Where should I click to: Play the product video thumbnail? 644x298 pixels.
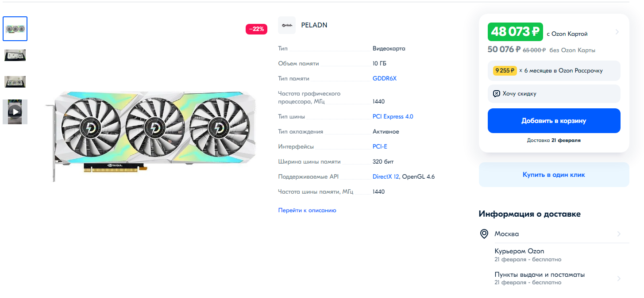coord(15,111)
